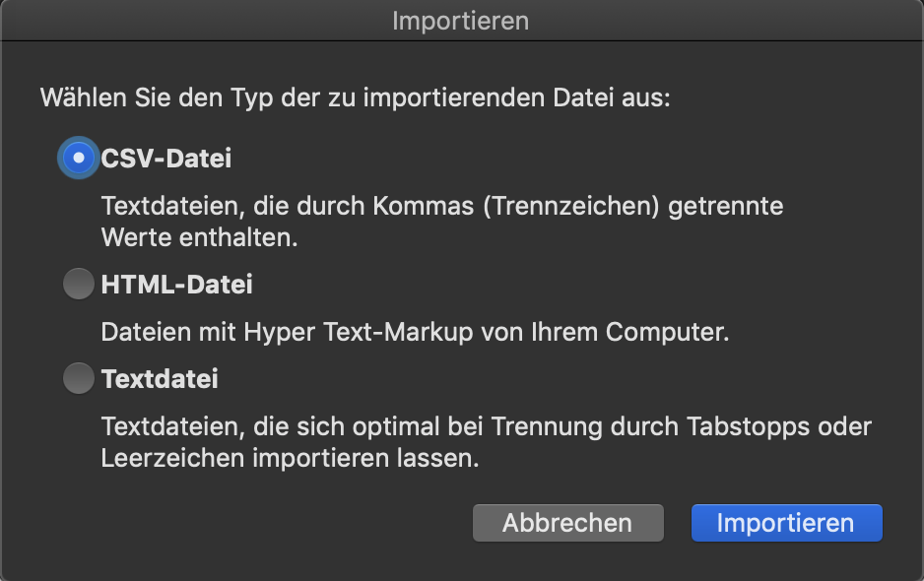The width and height of the screenshot is (924, 581).
Task: Choose the HTML-Datei radio button
Action: (79, 284)
